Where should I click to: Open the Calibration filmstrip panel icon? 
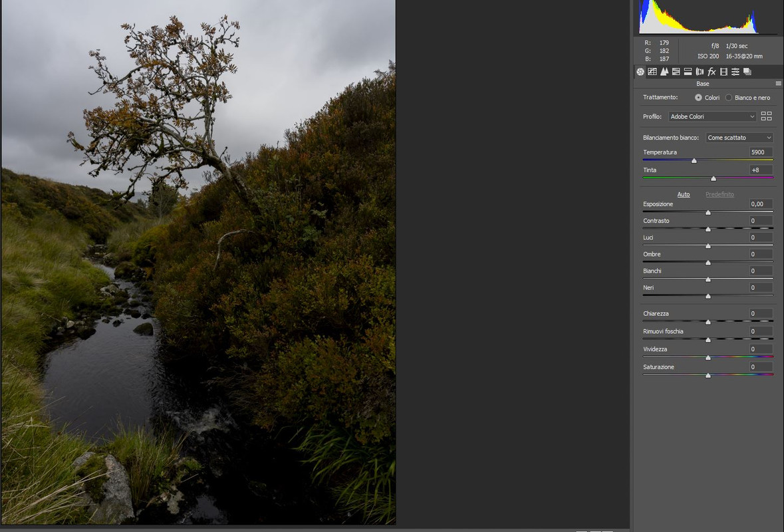[x=723, y=72]
